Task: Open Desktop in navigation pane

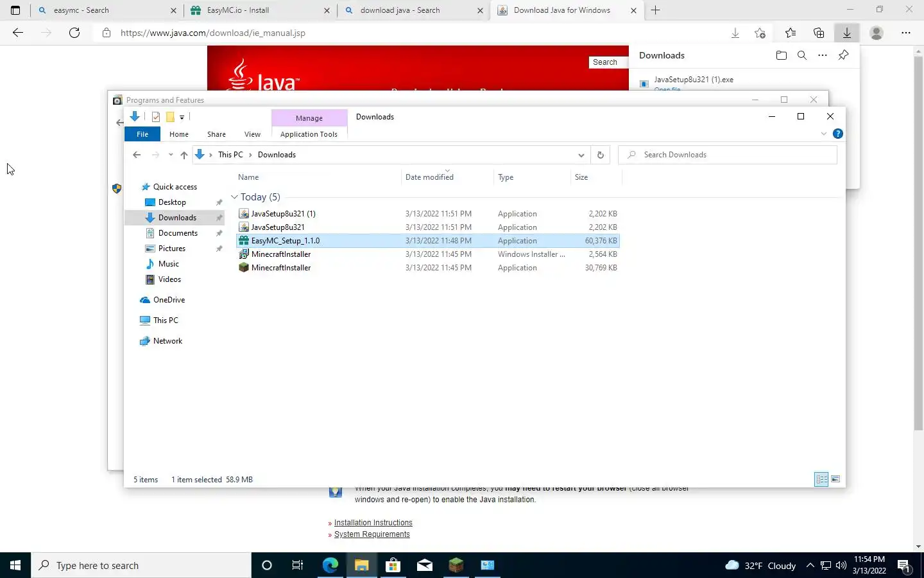Action: click(x=172, y=202)
